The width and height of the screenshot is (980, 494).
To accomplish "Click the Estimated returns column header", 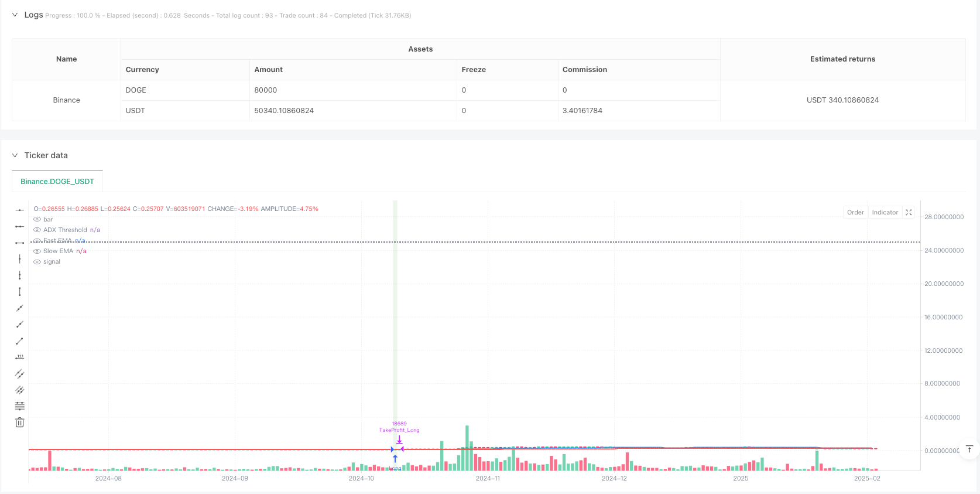I will tap(842, 59).
